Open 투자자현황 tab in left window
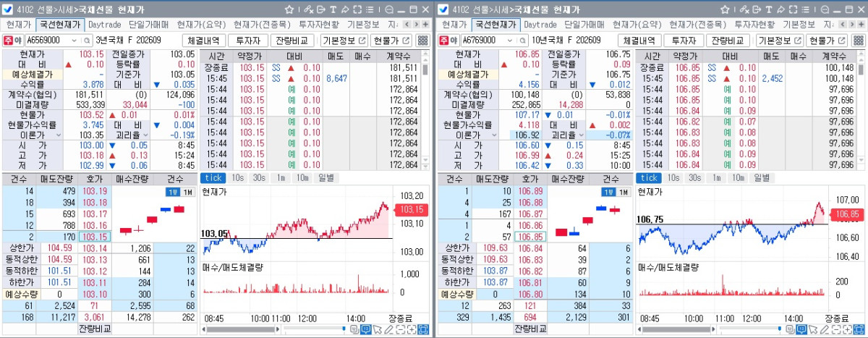Viewport: 868px width, 338px height. click(319, 24)
